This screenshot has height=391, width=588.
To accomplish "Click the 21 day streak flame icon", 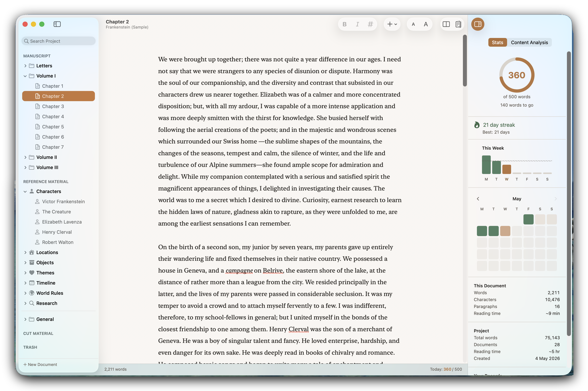I will pyautogui.click(x=477, y=125).
